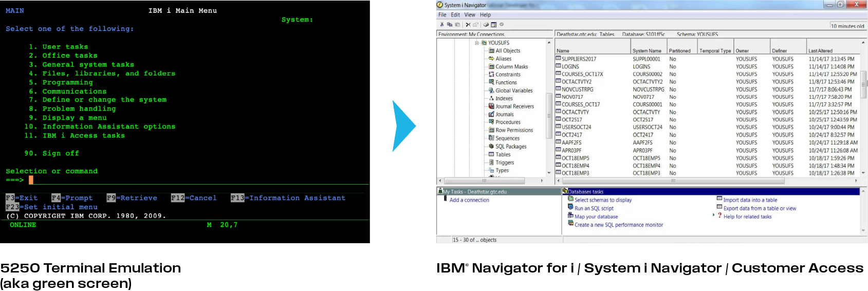Click F3=Exit in the terminal

22,198
